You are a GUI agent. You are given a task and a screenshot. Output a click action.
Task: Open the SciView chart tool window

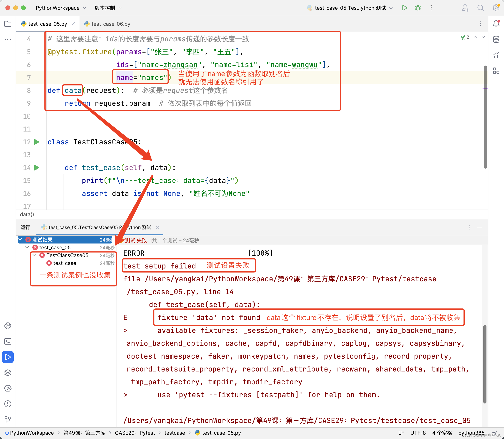tap(496, 55)
